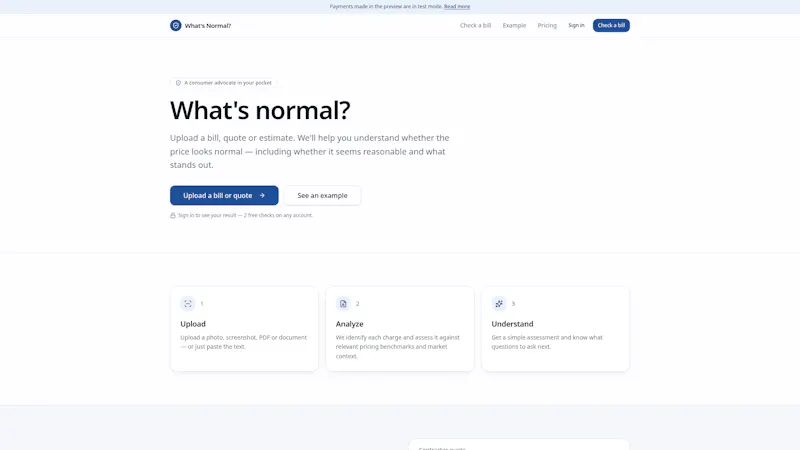Click the Upload step scan icon
The image size is (800, 450).
click(188, 304)
